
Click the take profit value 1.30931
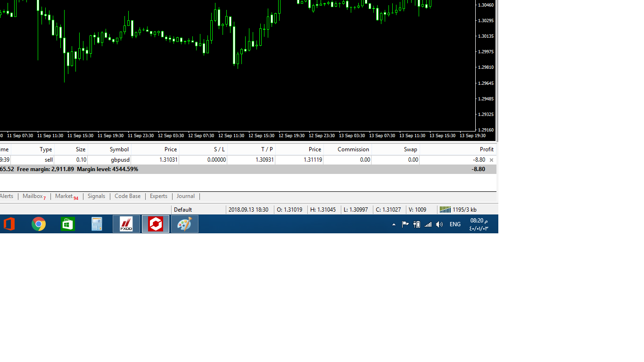264,160
